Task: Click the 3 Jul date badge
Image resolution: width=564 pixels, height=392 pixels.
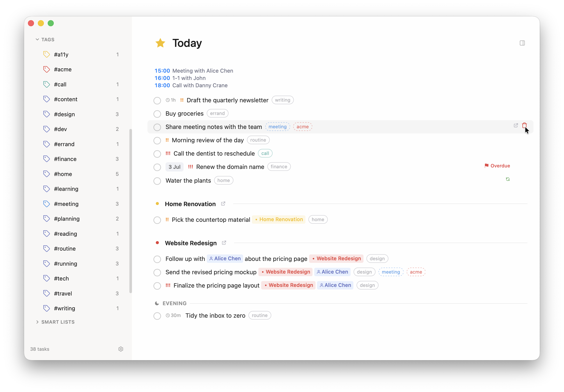Action: point(174,167)
